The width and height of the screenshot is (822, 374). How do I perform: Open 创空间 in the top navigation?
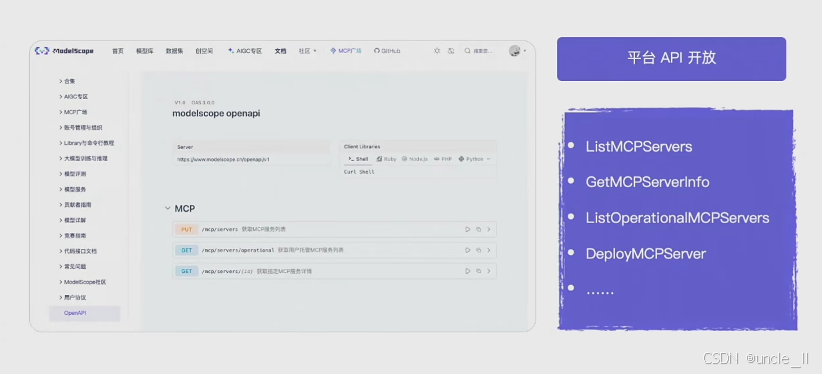204,51
